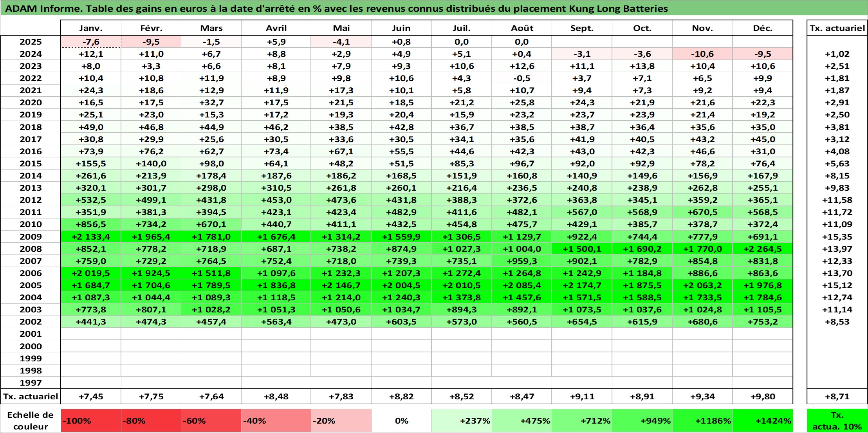Click the cell showing +49,0

(x=91, y=127)
